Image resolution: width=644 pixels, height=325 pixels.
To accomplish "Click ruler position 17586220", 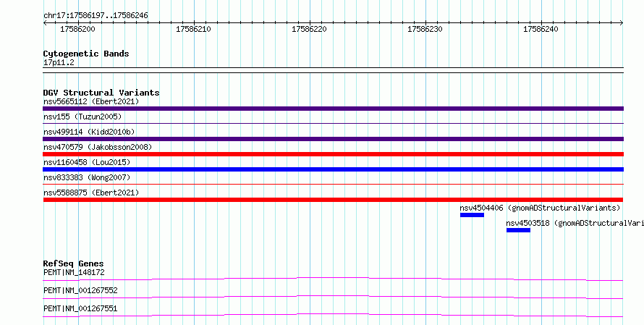I will click(309, 29).
